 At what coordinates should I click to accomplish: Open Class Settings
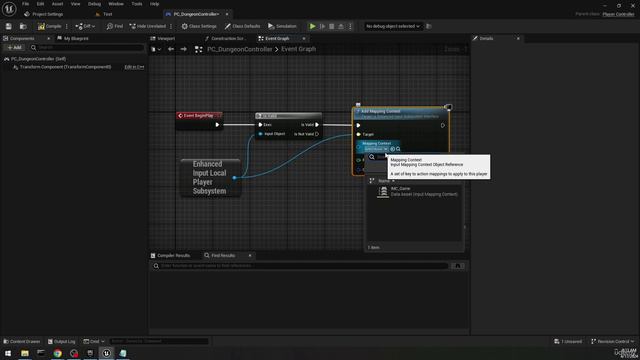coord(199,26)
